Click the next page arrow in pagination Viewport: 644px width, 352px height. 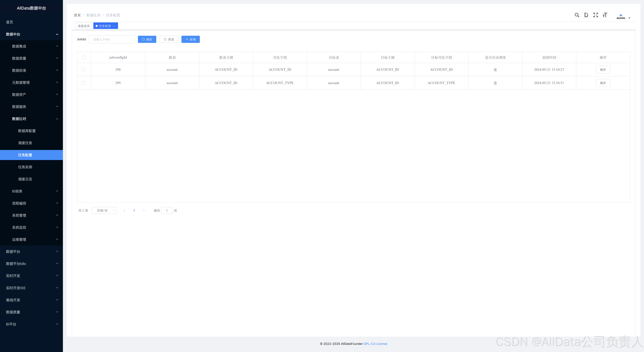144,210
